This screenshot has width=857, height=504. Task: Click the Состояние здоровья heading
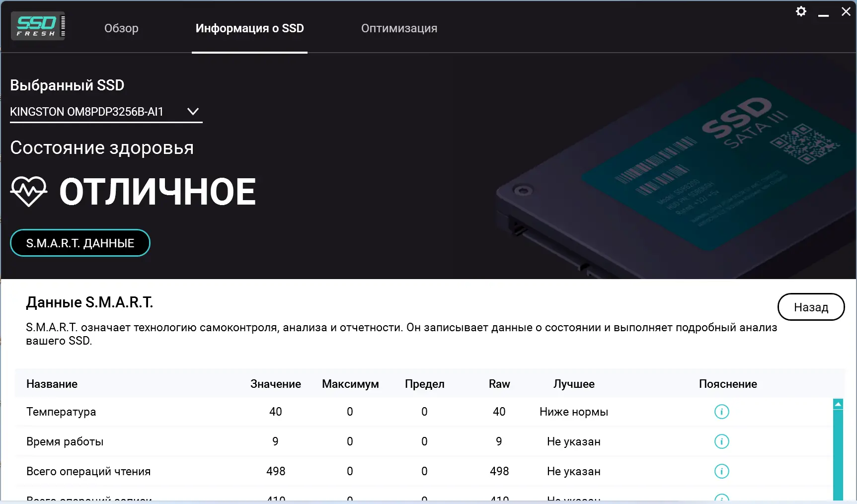pyautogui.click(x=102, y=148)
